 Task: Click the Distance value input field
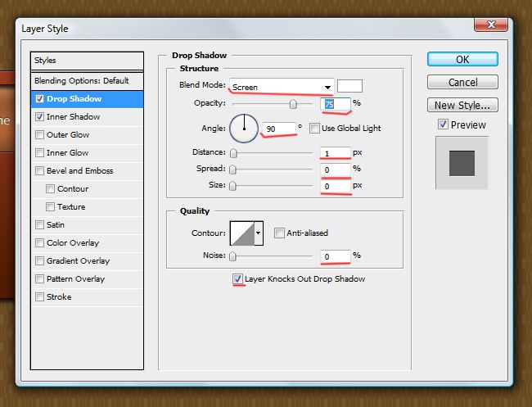click(x=336, y=152)
